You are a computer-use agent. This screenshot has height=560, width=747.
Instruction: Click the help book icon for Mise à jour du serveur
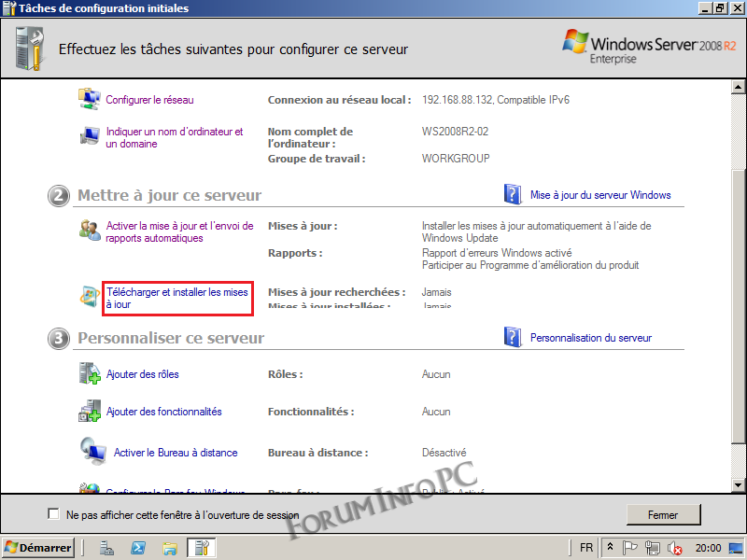(513, 194)
